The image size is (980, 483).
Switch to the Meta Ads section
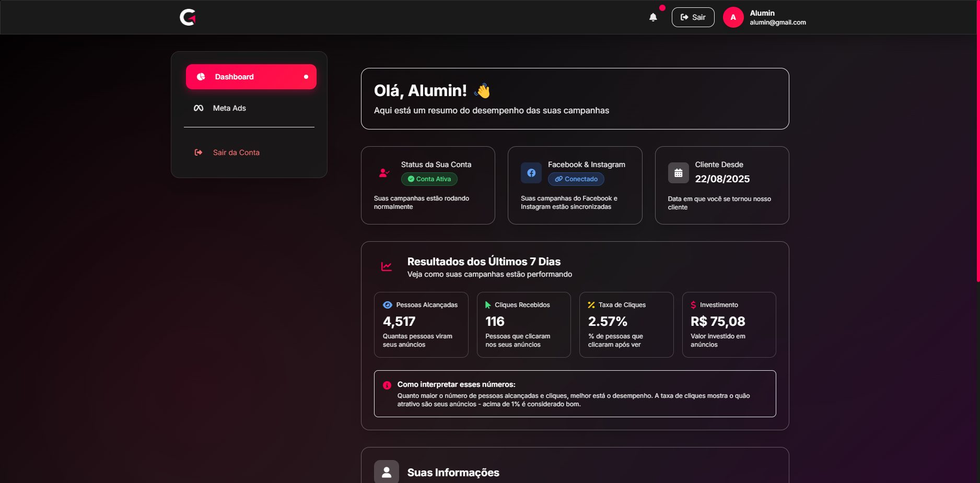point(229,108)
